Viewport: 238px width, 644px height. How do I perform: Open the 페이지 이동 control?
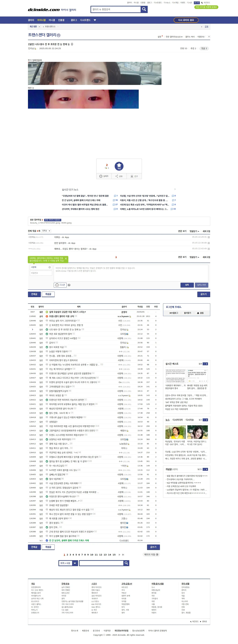151,554
